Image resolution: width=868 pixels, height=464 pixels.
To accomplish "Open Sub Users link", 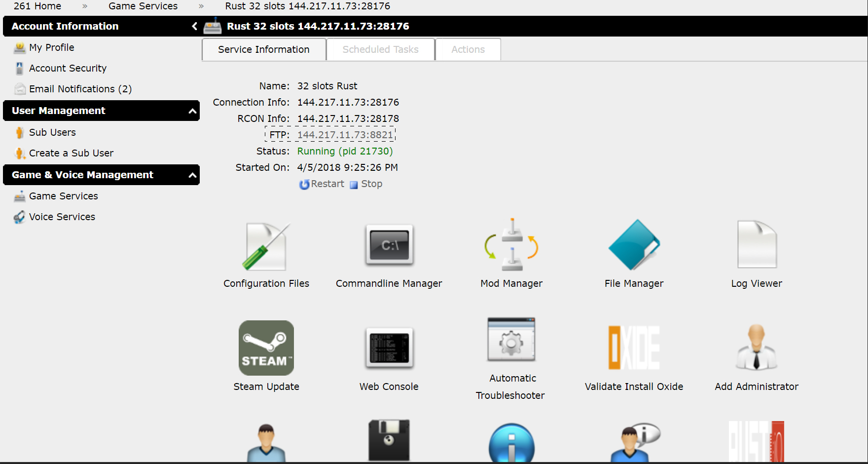I will coord(52,132).
